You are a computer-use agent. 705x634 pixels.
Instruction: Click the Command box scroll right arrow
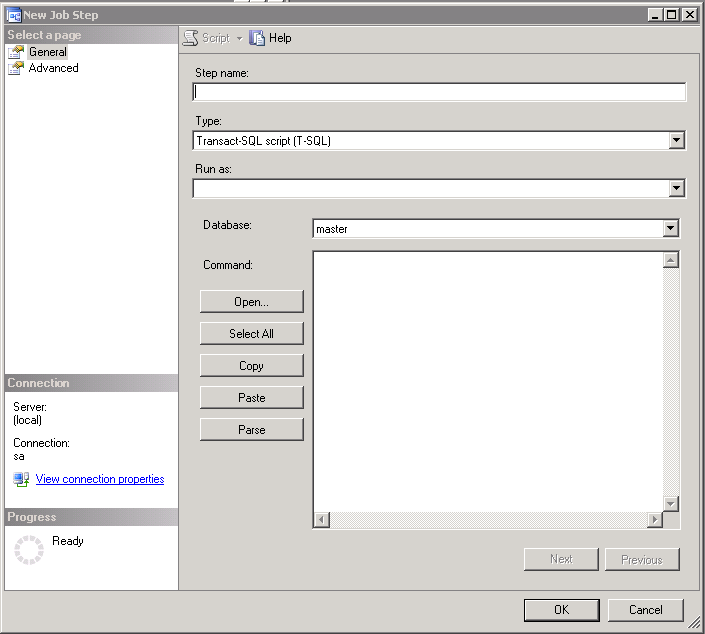tap(655, 520)
